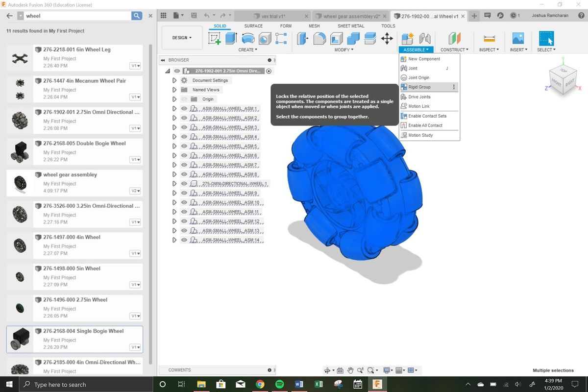The image size is (588, 392).
Task: Choose Rigid Group from Assemble menu
Action: 419,87
